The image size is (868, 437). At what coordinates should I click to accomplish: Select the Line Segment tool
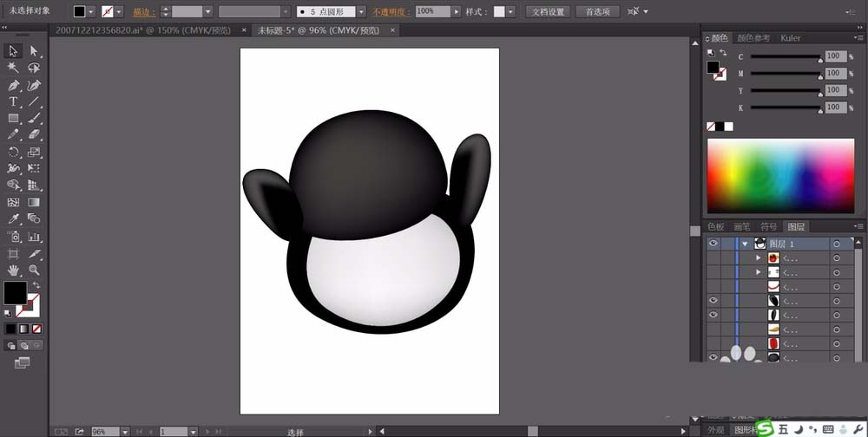(34, 101)
